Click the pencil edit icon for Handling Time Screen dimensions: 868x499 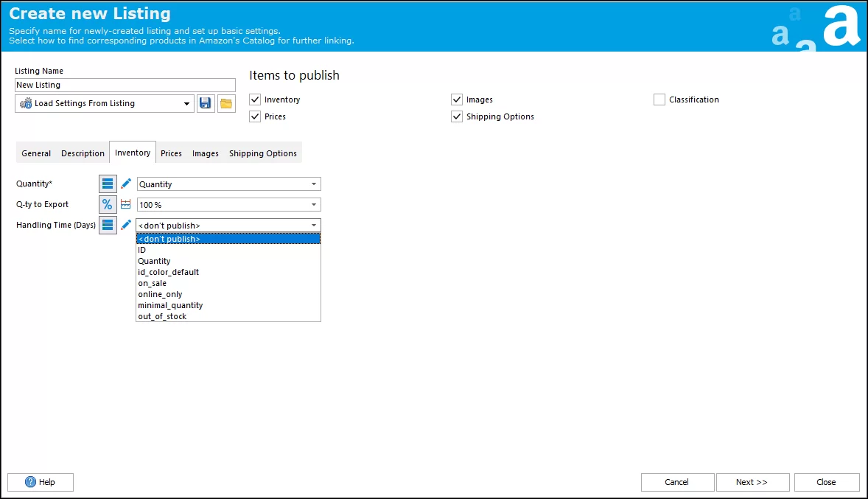126,225
